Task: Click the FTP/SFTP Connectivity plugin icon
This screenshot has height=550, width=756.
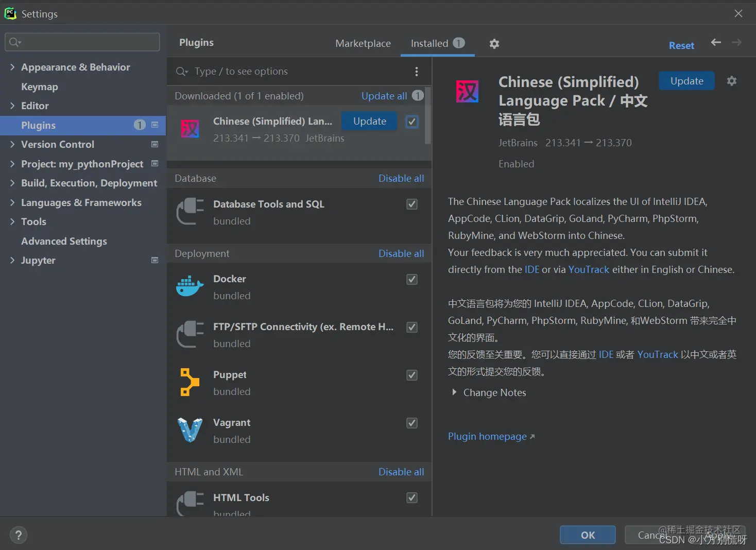Action: point(190,334)
